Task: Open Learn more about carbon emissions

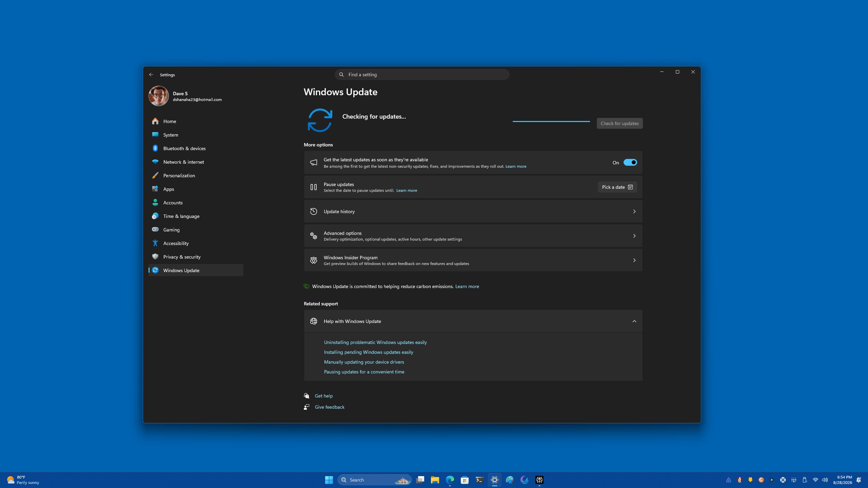Action: [x=467, y=286]
